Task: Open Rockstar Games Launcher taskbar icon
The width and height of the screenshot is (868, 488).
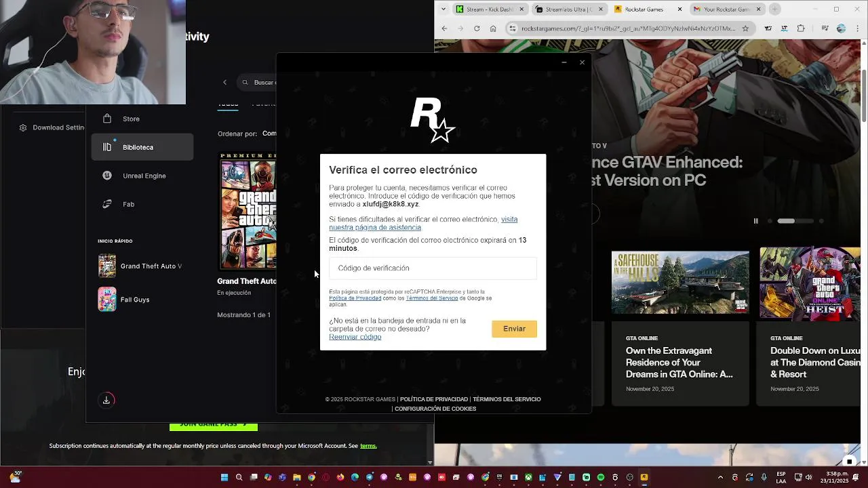Action: coord(644,477)
